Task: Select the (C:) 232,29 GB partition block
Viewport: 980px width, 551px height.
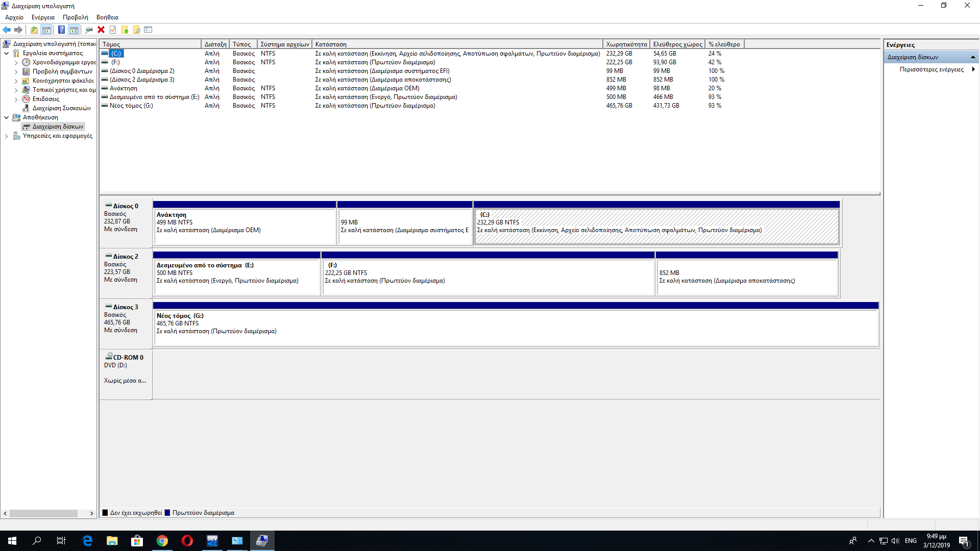Action: 656,223
